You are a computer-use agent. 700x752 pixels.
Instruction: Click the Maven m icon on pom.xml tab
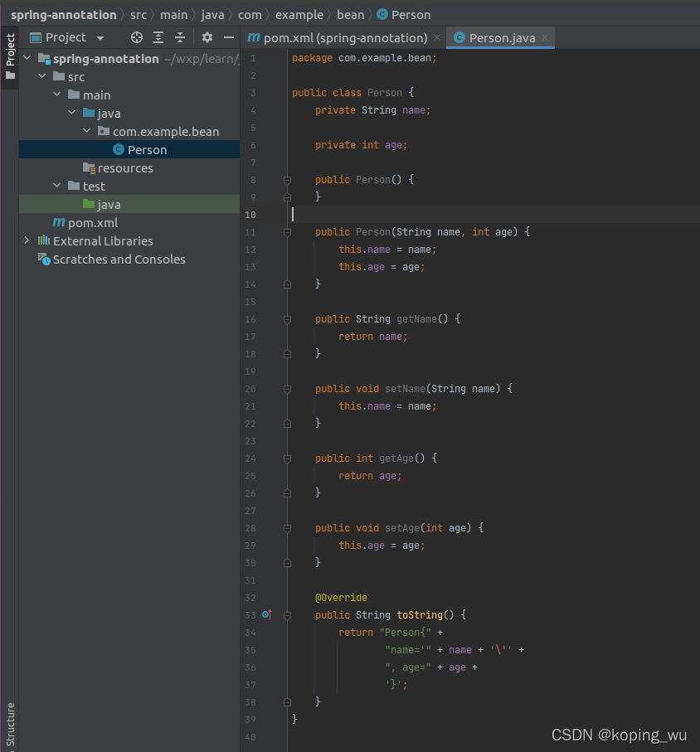[x=253, y=37]
